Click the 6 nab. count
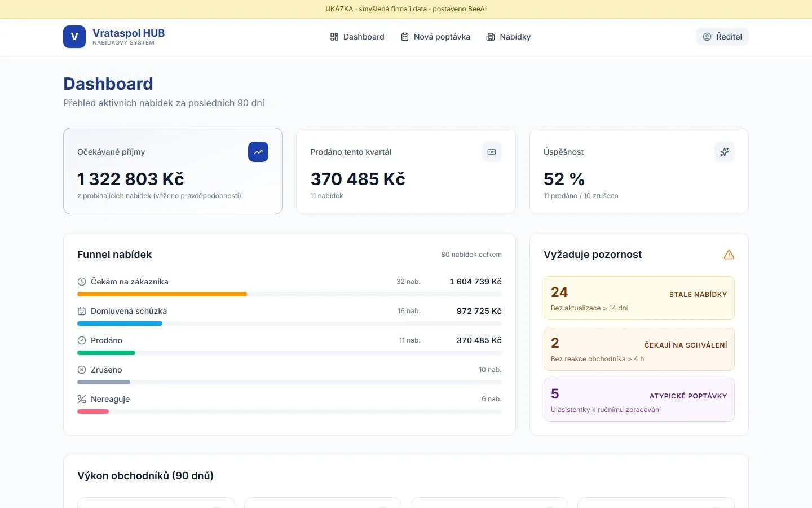This screenshot has width=812, height=508. tap(492, 399)
